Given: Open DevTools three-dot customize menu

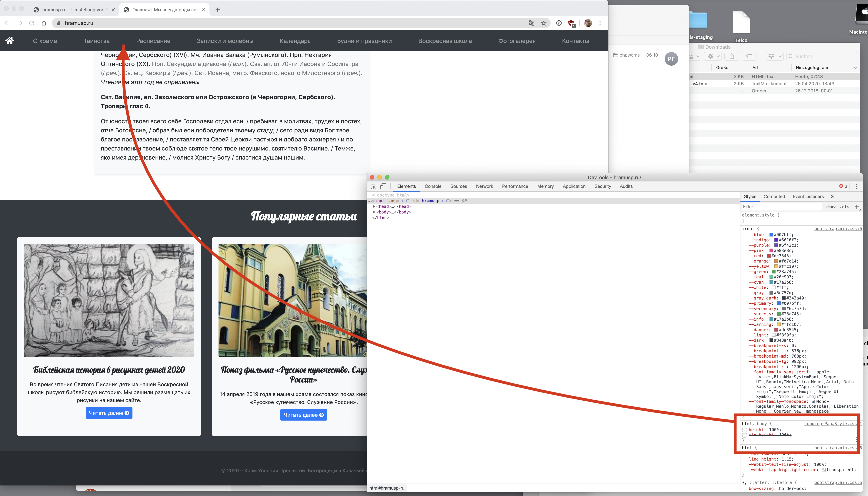Looking at the screenshot, I should (857, 186).
